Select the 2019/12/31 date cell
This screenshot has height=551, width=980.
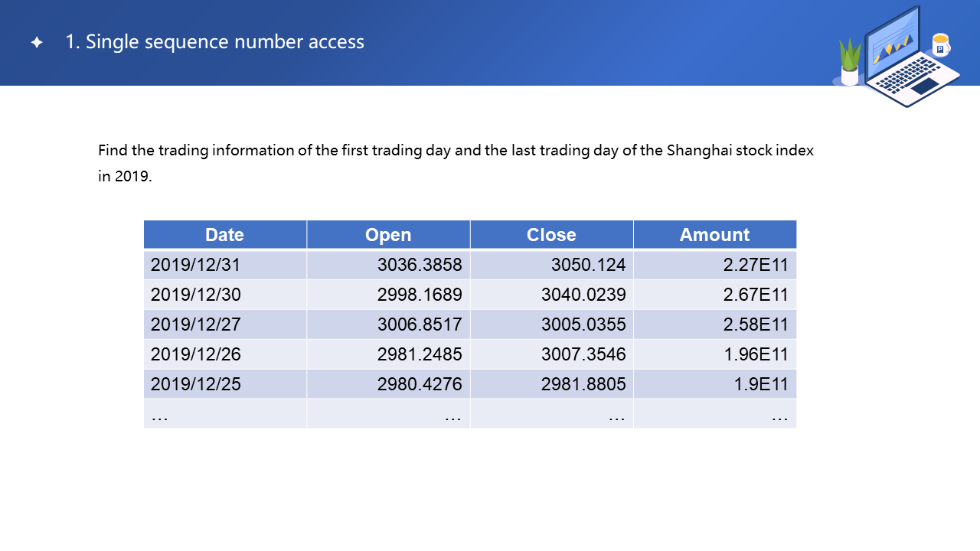point(196,265)
